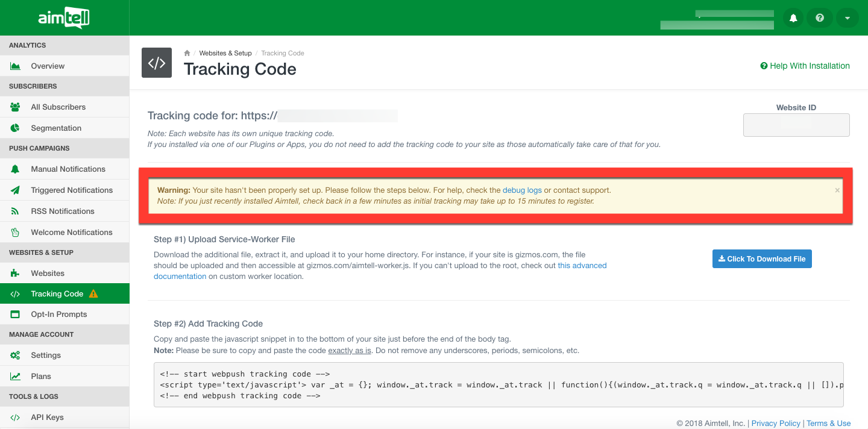This screenshot has width=868, height=429.
Task: Click the Aimtell logo
Action: point(64,18)
